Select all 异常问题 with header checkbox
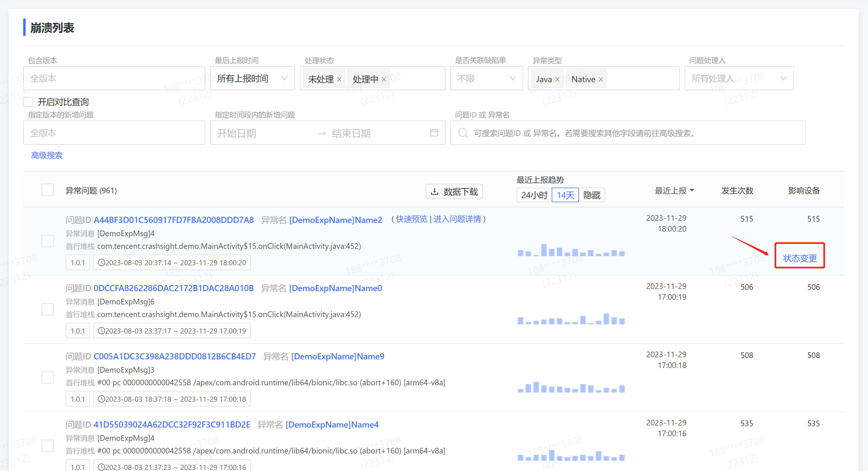 tap(47, 190)
